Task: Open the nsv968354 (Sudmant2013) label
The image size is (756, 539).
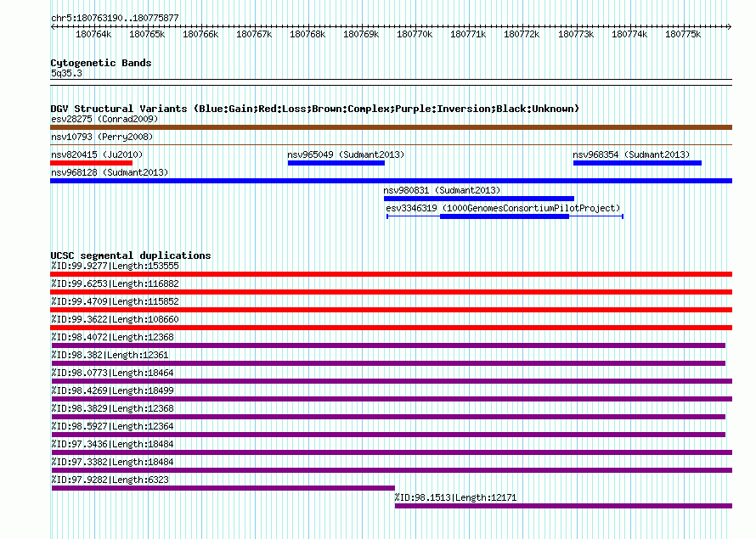Action: pos(631,154)
